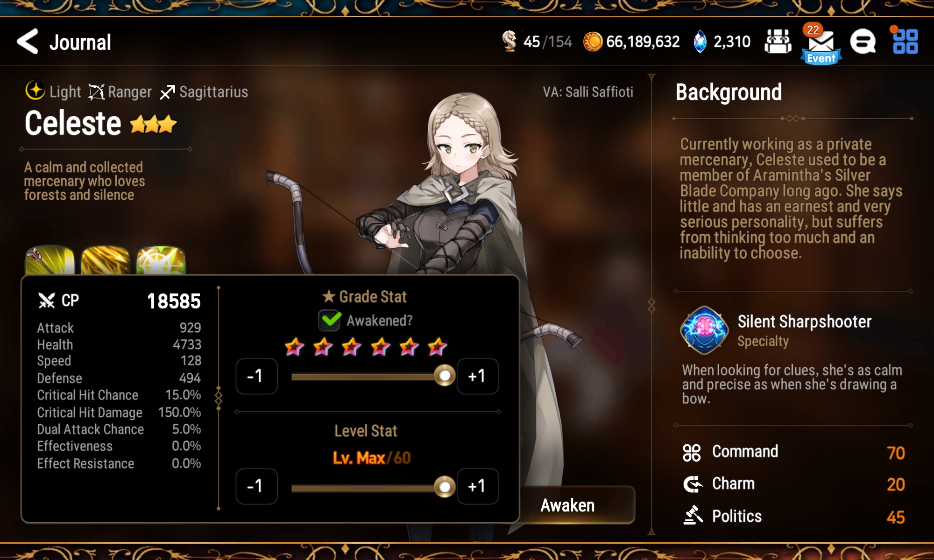Tap the Silent Sharpshooter specialty icon
Screen dimensions: 934x560
(704, 330)
